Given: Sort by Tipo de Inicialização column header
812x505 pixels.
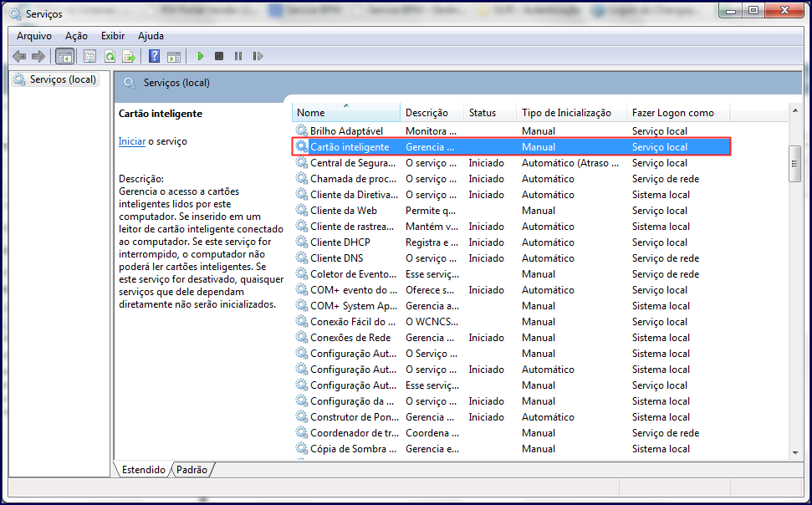Looking at the screenshot, I should coord(571,112).
